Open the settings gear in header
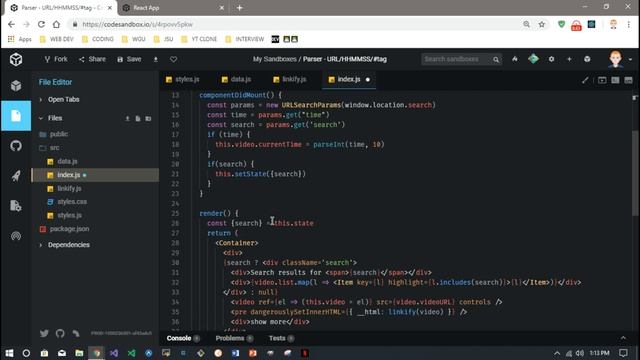 pos(551,59)
